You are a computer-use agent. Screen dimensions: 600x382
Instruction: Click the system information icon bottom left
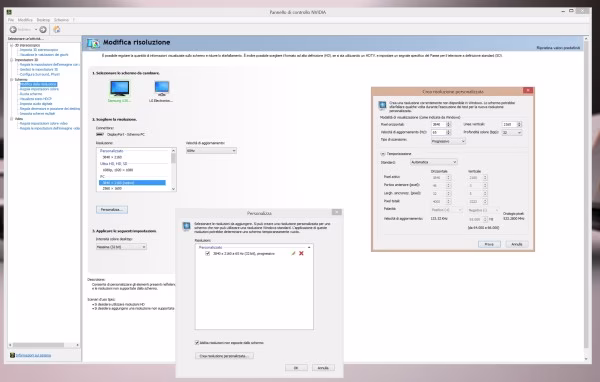click(12, 355)
